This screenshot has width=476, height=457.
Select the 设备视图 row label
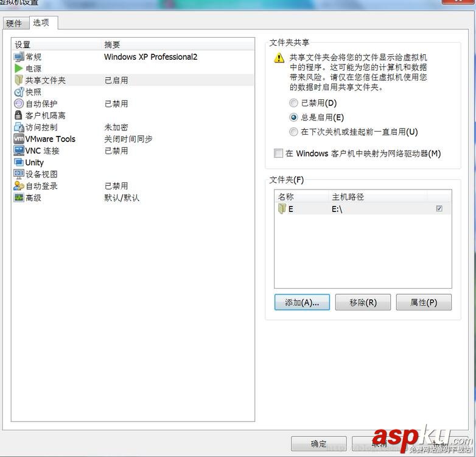coord(41,174)
